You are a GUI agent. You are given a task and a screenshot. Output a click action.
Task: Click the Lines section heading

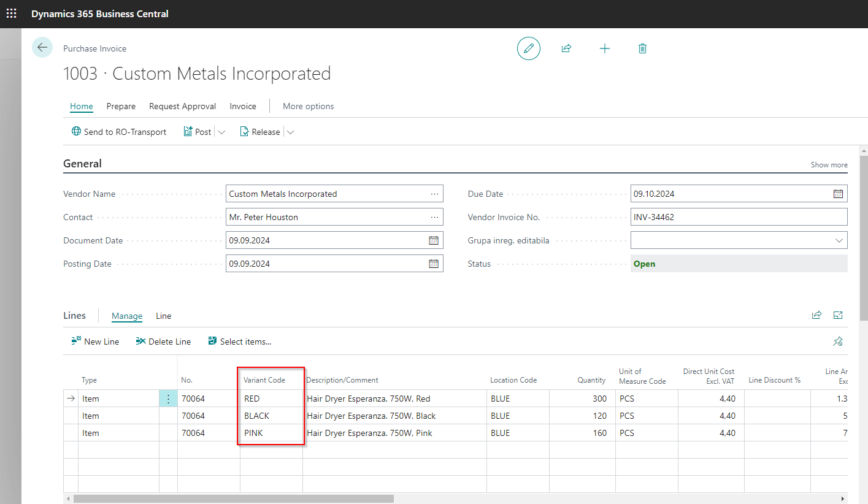click(x=74, y=315)
